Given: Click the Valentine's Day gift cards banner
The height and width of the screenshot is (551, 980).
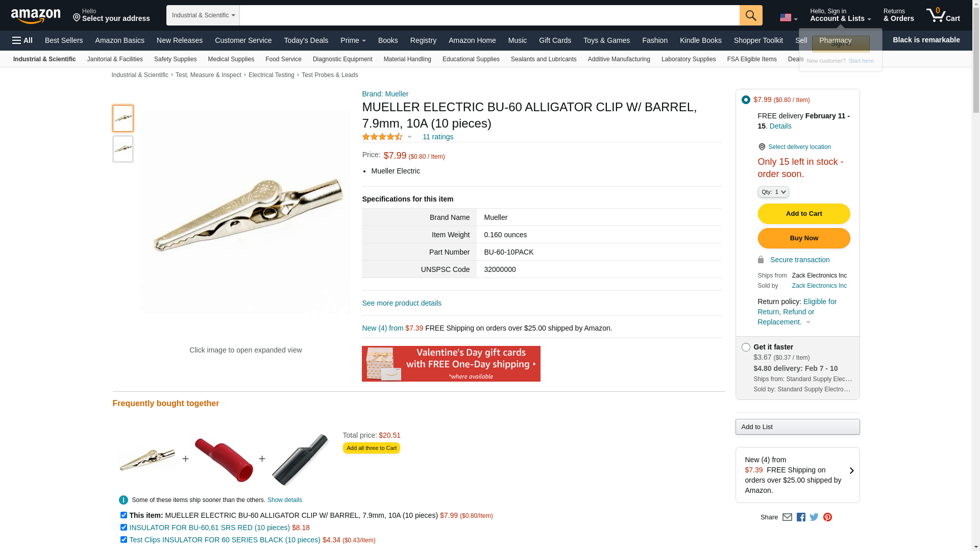Looking at the screenshot, I should [x=451, y=364].
